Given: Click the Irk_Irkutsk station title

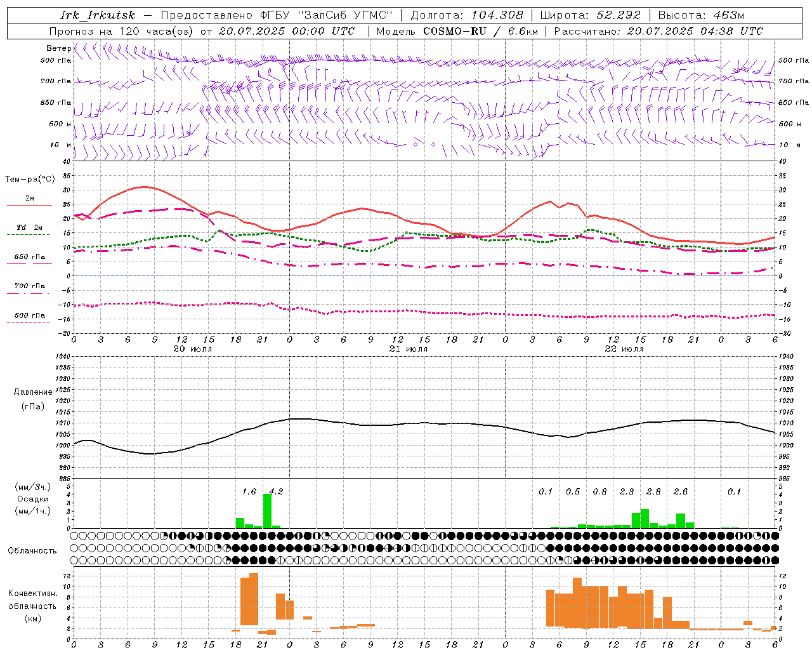Looking at the screenshot, I should pyautogui.click(x=98, y=15).
